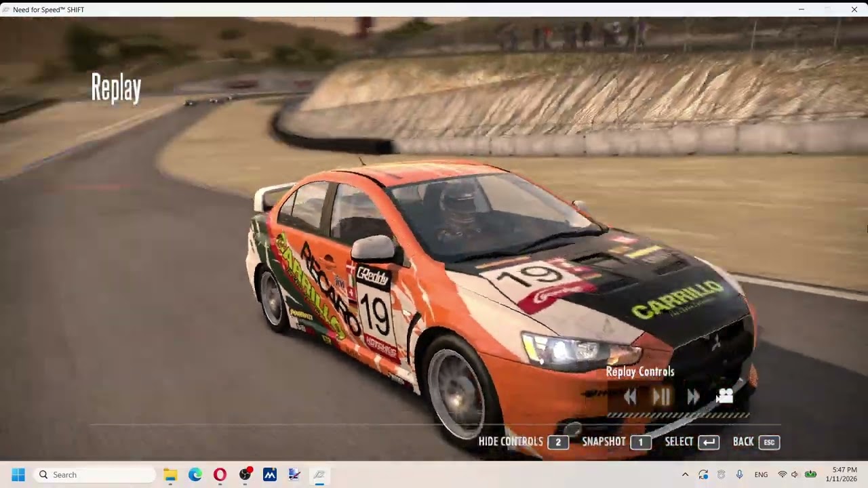Close the Need for Speed SHIFT window

click(x=854, y=9)
